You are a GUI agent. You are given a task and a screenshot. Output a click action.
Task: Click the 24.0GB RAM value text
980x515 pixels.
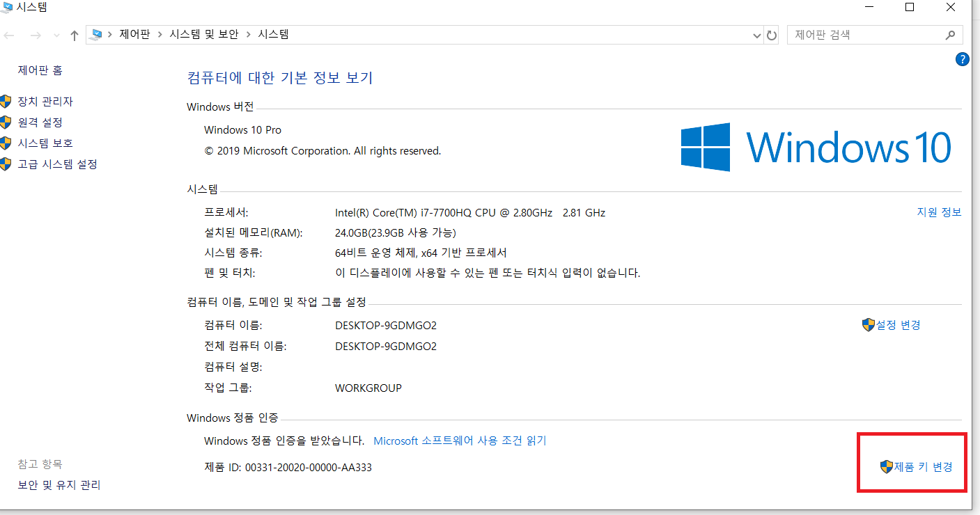coord(396,232)
